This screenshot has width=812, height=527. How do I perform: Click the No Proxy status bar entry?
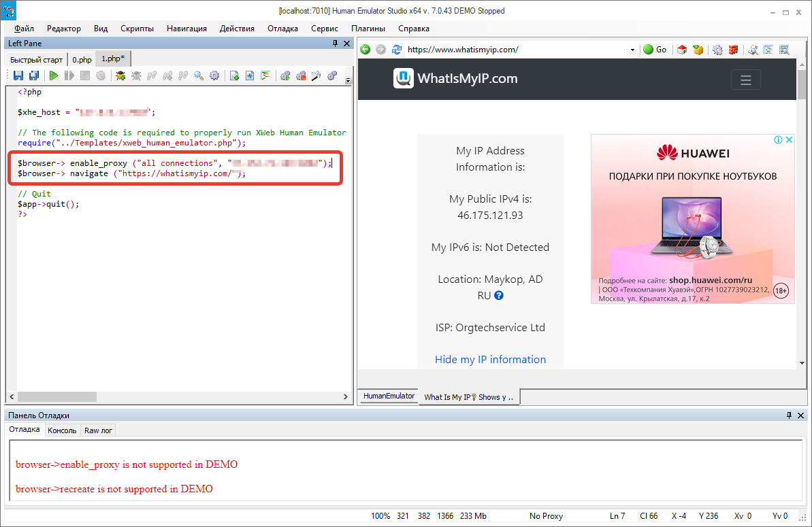tap(546, 515)
